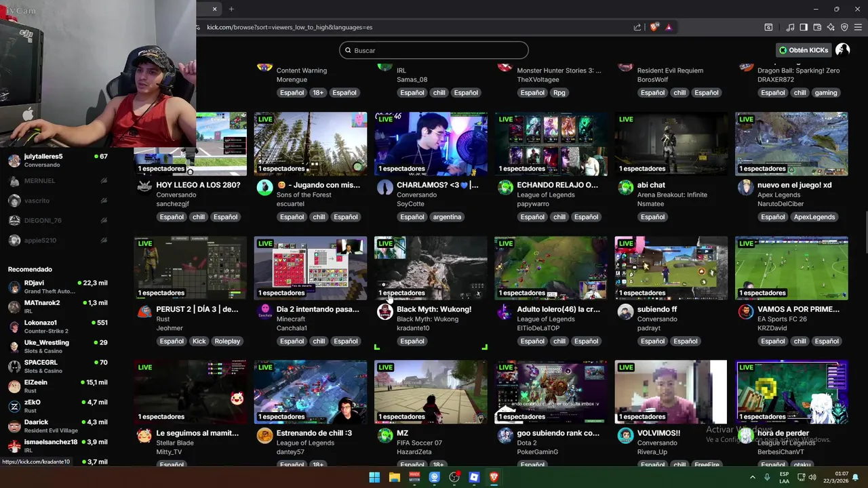Select the Kick tag under PERUST 2 stream
This screenshot has width=868, height=488.
click(x=199, y=341)
